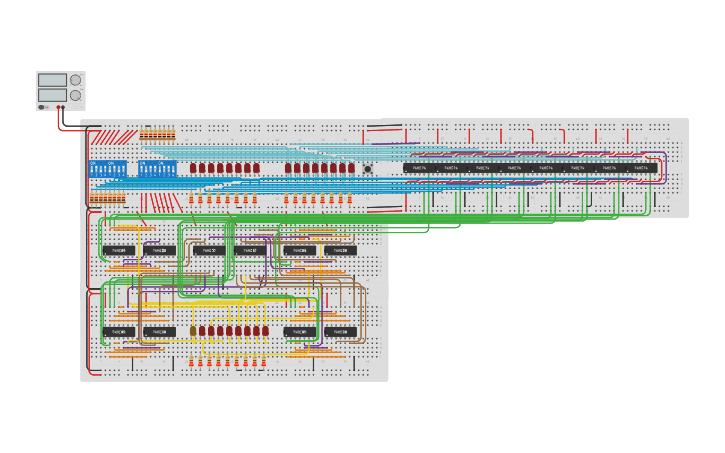Click the lower knob on the power supply
725x453 pixels.
75,95
